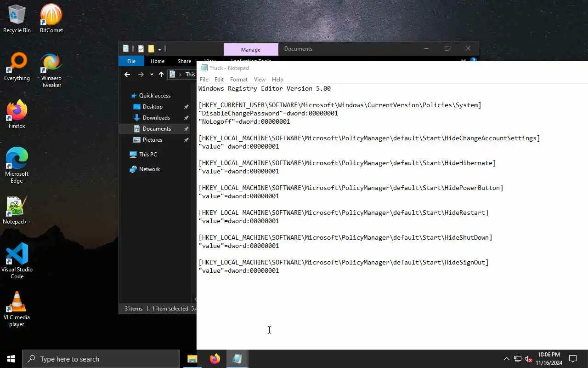Minimize the Documents Explorer window
This screenshot has width=588, height=368.
426,49
